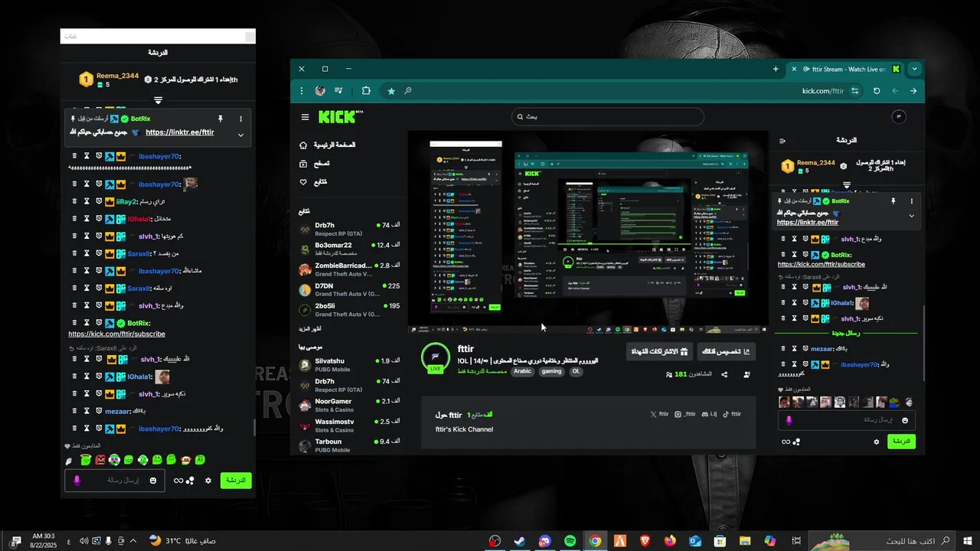
Task: Open the متابع following link
Action: click(313, 181)
